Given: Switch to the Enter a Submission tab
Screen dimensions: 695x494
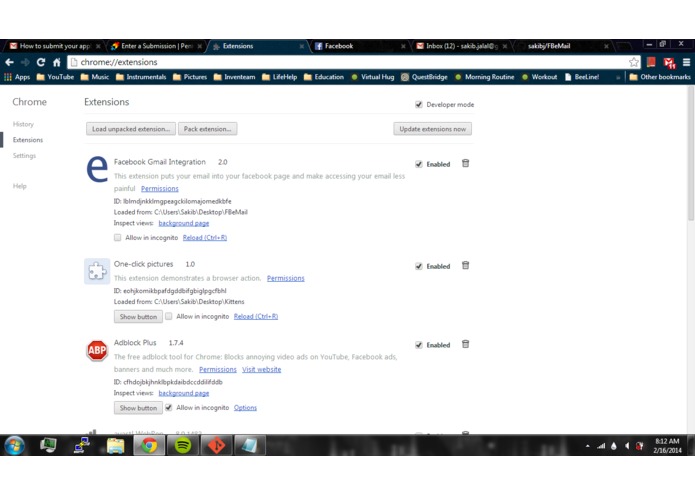Looking at the screenshot, I should 156,46.
